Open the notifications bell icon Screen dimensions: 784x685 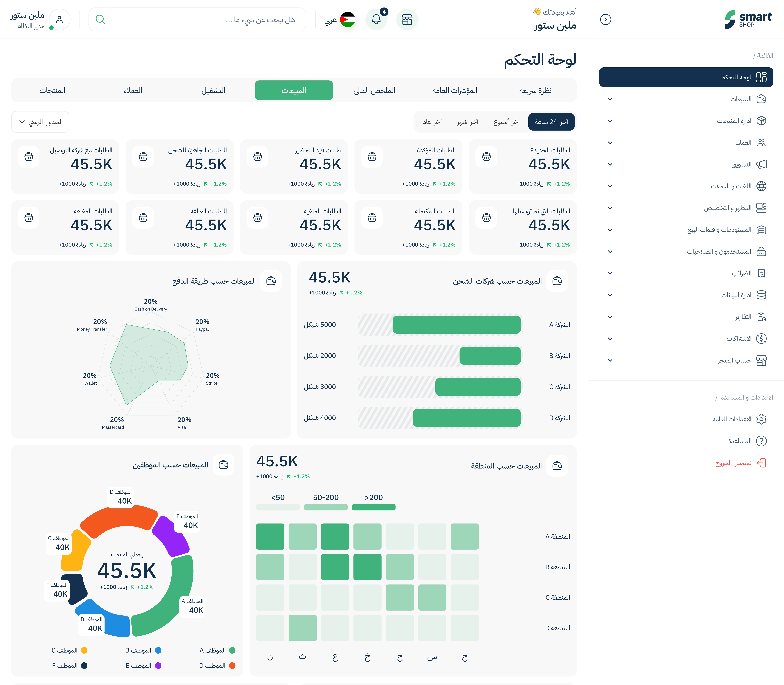[376, 19]
